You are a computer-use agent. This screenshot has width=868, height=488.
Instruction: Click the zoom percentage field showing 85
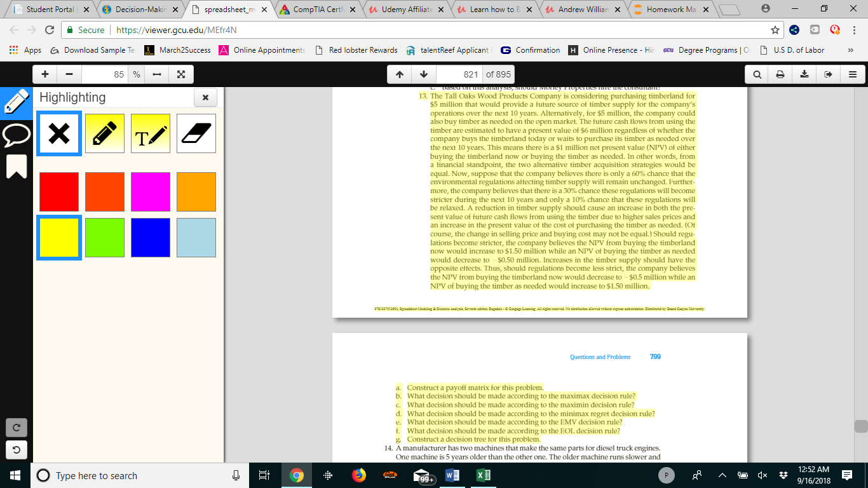coord(105,74)
